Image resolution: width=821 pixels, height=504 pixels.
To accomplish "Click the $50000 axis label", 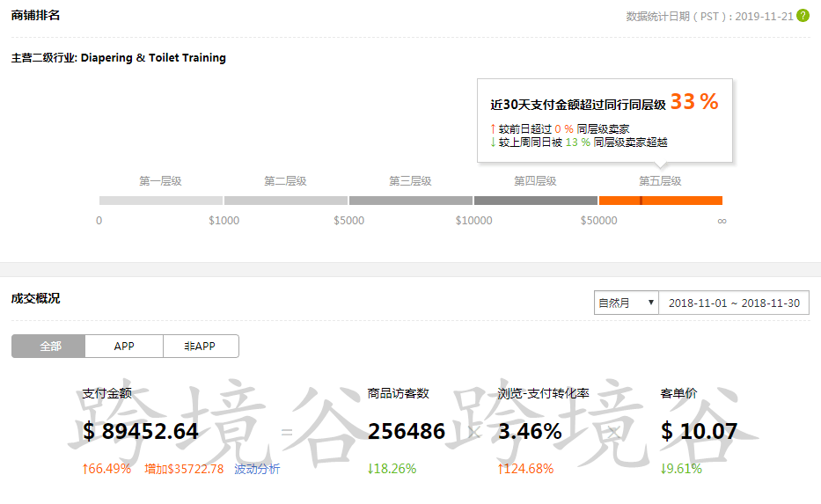I will click(x=598, y=221).
